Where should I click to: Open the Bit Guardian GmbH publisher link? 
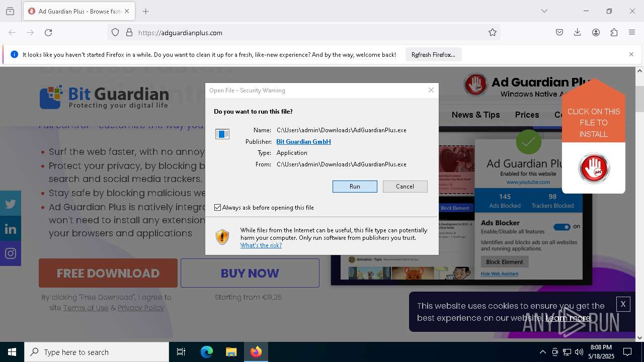[303, 142]
